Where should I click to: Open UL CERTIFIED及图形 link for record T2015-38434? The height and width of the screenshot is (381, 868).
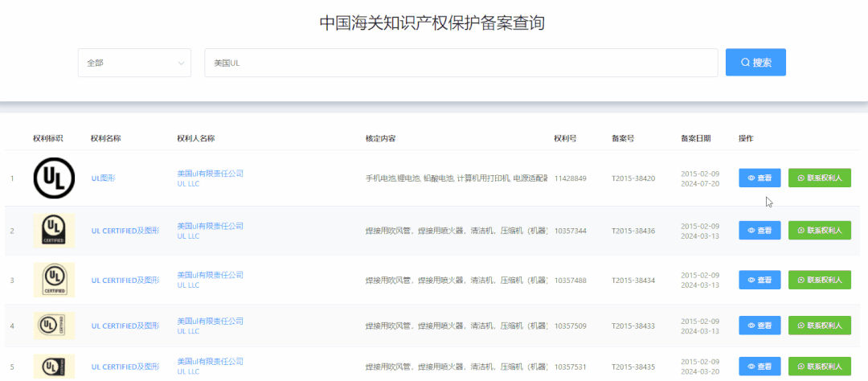coord(125,281)
